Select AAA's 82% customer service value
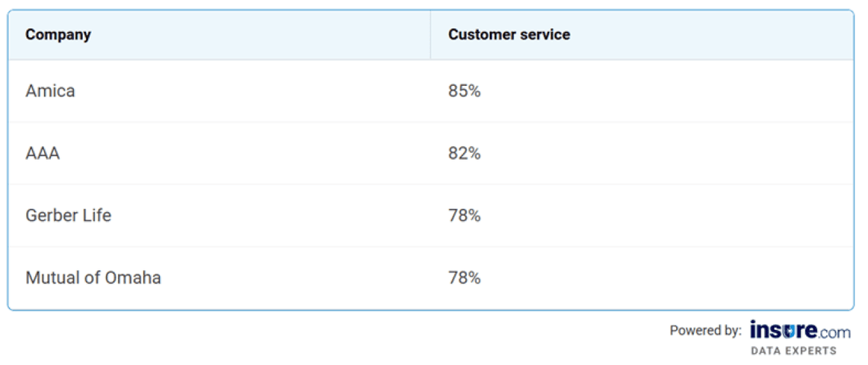868x365 pixels. pos(464,154)
